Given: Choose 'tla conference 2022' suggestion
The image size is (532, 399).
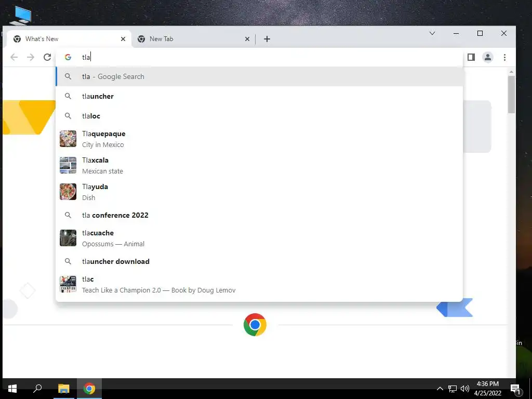Looking at the screenshot, I should [259, 215].
